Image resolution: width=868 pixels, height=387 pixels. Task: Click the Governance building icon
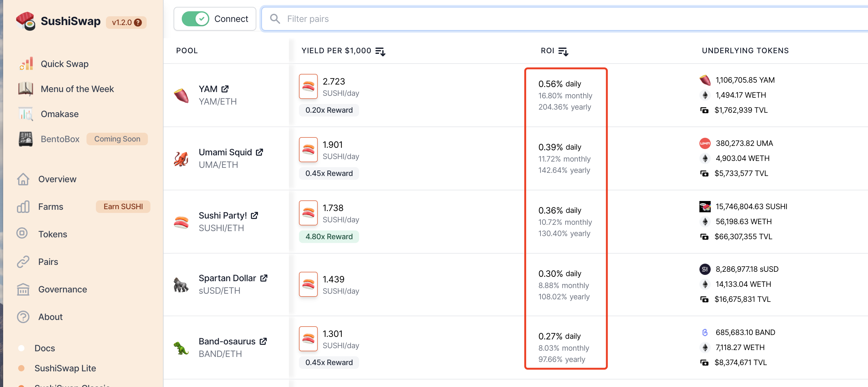23,289
